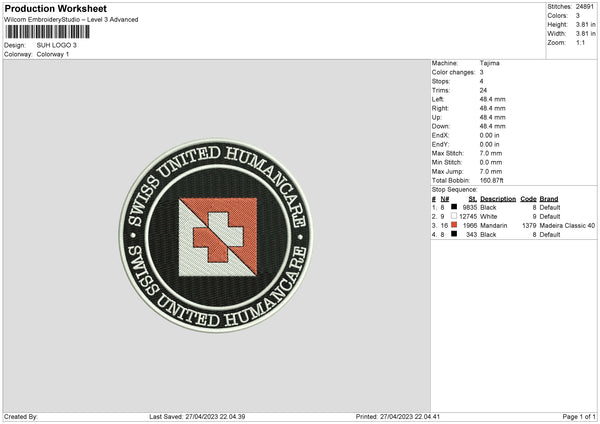Click the St. column header
Image resolution: width=600 pixels, height=424 pixels.
click(x=473, y=199)
